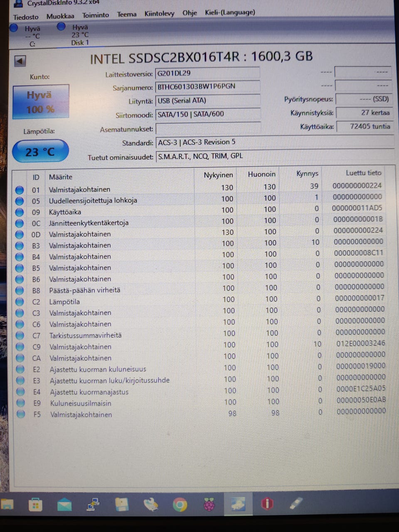This screenshot has height=532, width=399.
Task: Open the Kiintolevy menu
Action: [159, 13]
